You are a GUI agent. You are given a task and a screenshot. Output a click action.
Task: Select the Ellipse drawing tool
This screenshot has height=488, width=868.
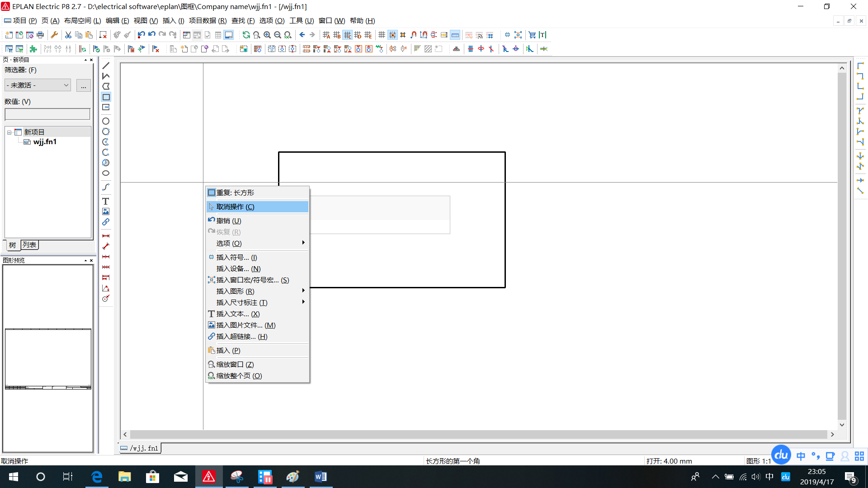(106, 173)
